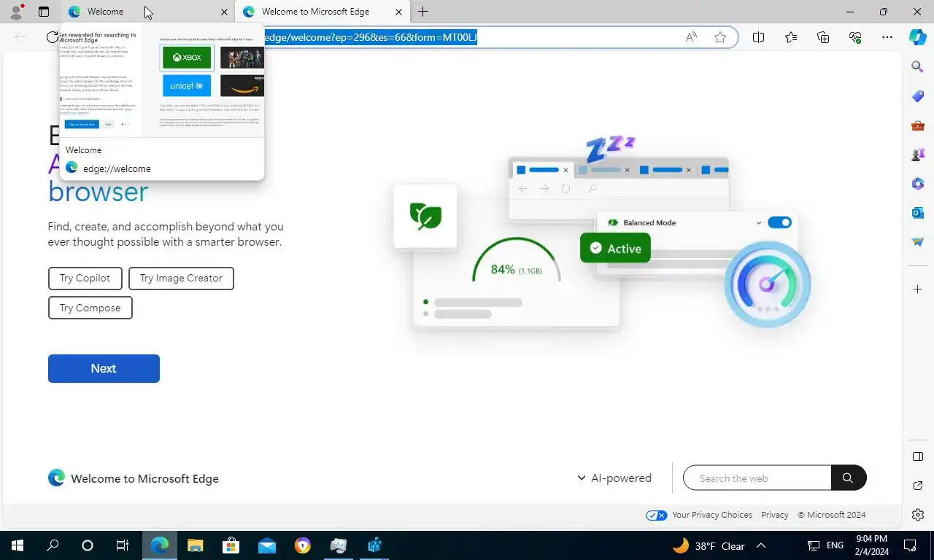Open Split screen icon
Image resolution: width=934 pixels, height=560 pixels.
(x=758, y=37)
